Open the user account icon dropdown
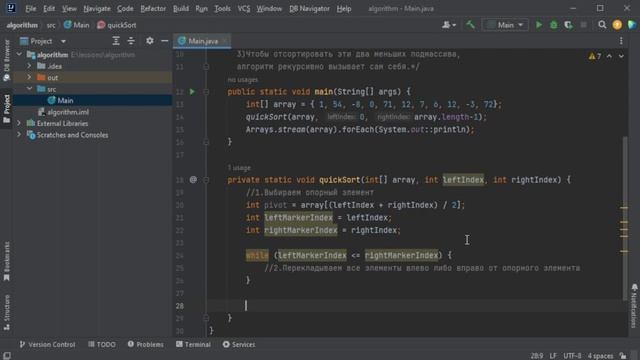Image resolution: width=640 pixels, height=360 pixels. point(449,25)
